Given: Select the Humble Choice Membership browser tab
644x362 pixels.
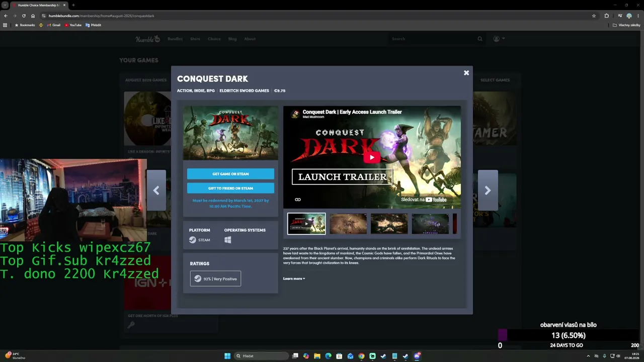Looking at the screenshot, I should [38, 5].
